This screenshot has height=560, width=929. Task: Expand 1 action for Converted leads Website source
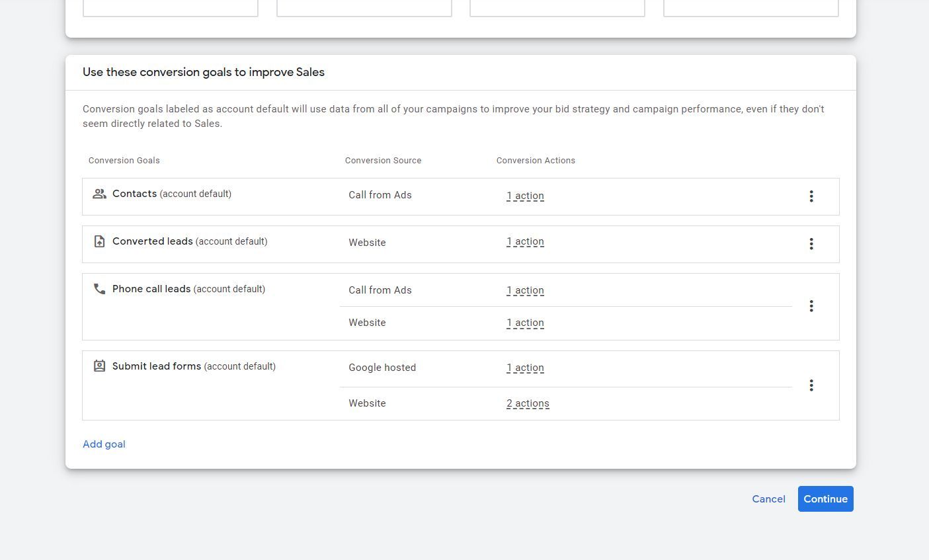click(x=525, y=241)
